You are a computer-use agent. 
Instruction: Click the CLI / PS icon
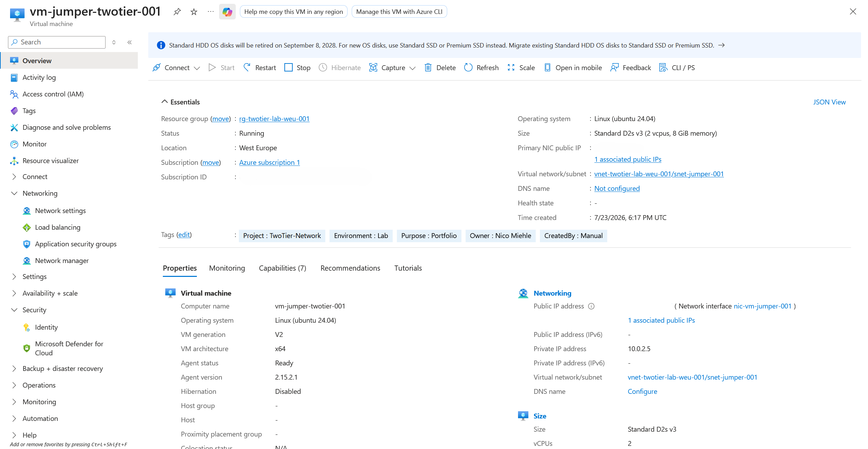coord(663,67)
